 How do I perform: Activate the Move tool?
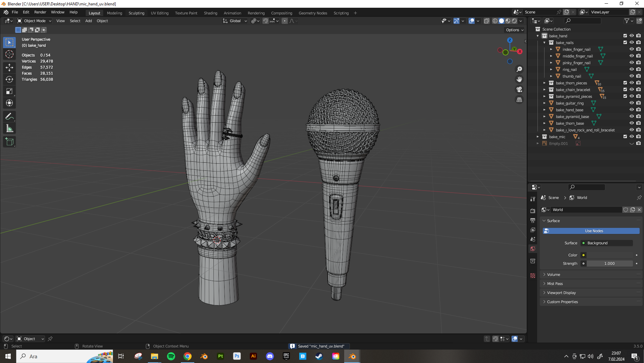[9, 68]
